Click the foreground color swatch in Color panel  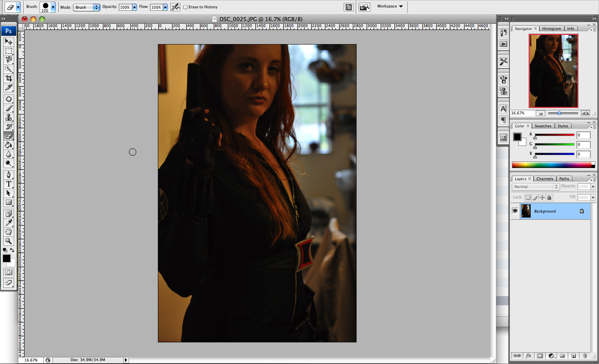[517, 137]
